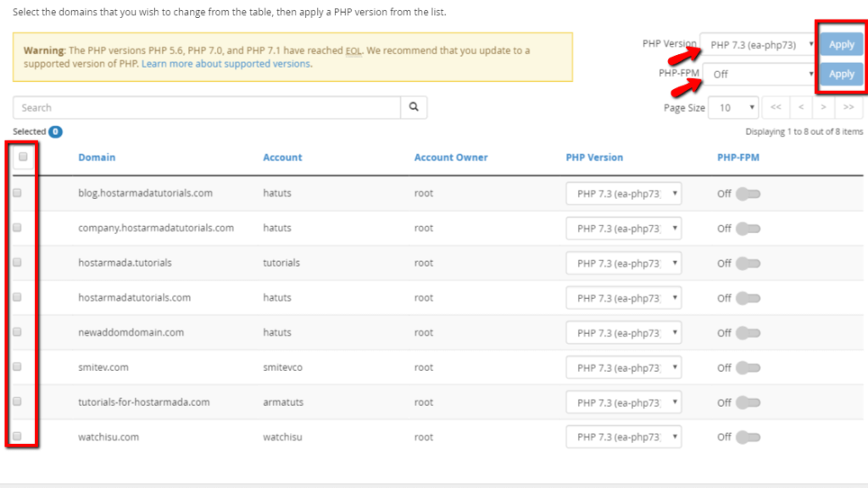Toggle PHP-FPM switch for hostarmadatutorials.com
868x488 pixels.
coord(748,298)
